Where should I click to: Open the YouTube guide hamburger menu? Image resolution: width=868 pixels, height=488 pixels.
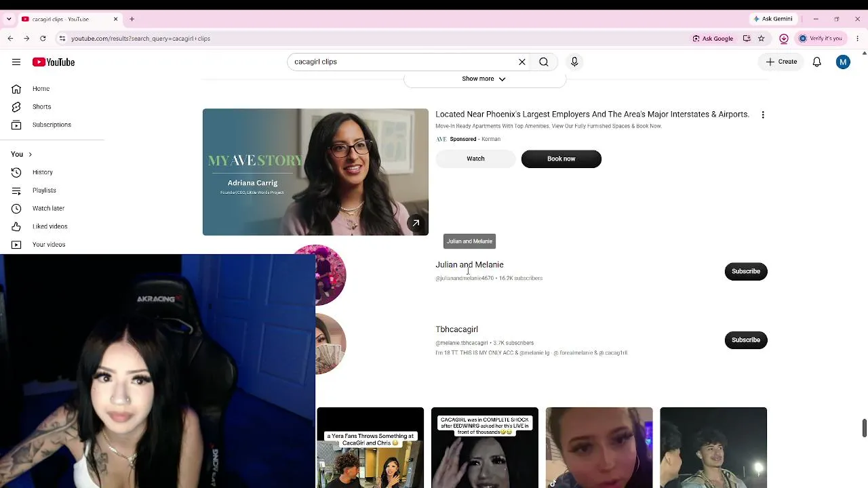(16, 62)
